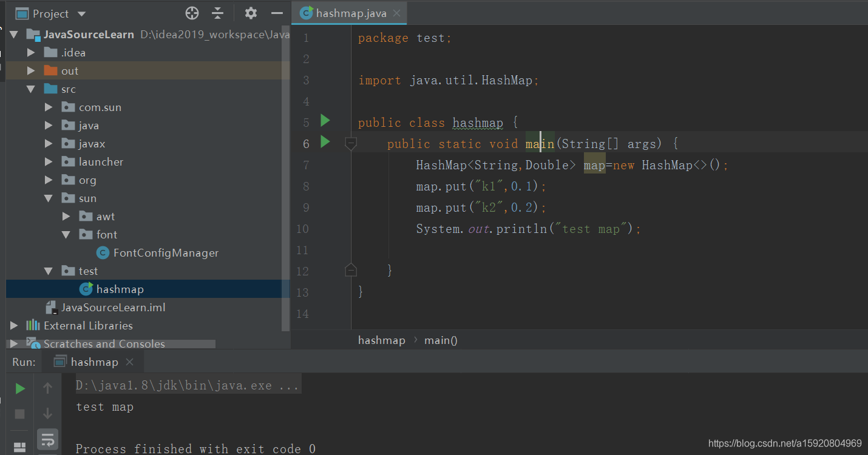Hide the Project panel with minimize icon
868x455 pixels.
[x=277, y=13]
